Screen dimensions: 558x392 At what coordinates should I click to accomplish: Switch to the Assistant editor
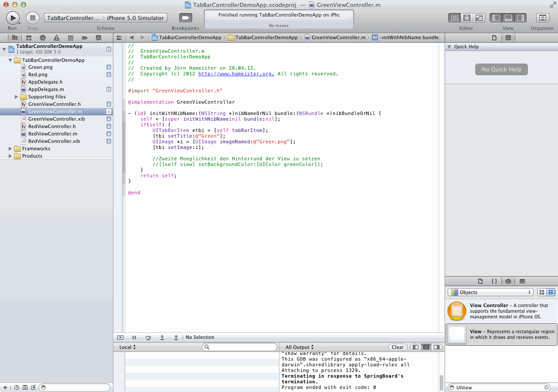[x=467, y=18]
